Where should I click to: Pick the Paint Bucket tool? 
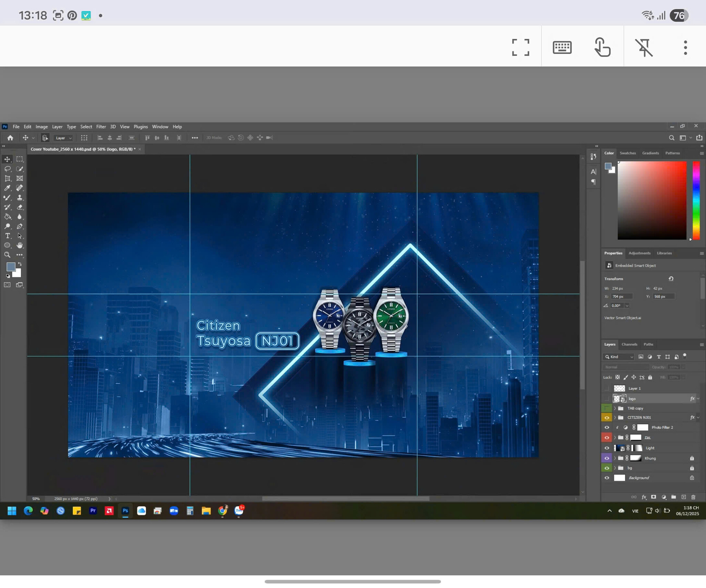tap(7, 217)
